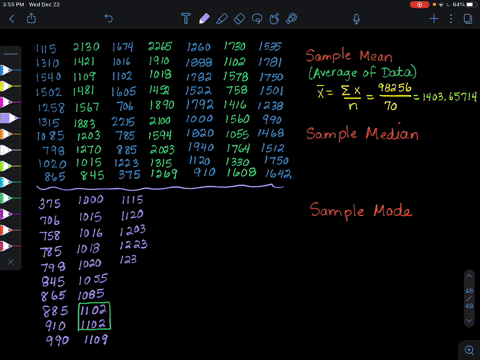The width and height of the screenshot is (480, 360).
Task: Pick the pink-red pen above the X
Action: (10, 246)
